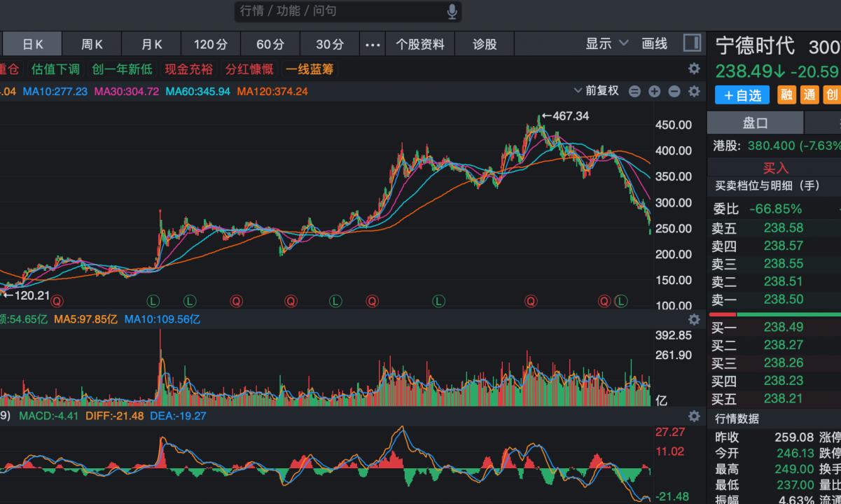This screenshot has width=841, height=504.
Task: Select the 120分 interval tab
Action: (x=211, y=44)
